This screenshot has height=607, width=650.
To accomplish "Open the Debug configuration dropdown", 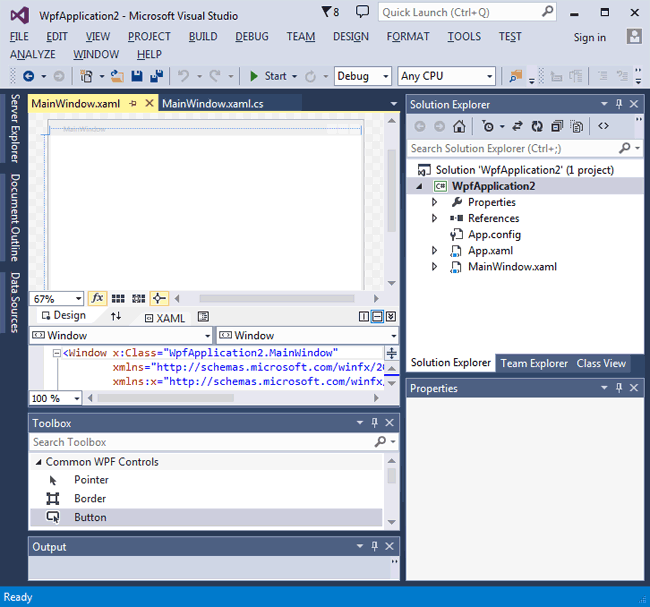I will coord(363,76).
